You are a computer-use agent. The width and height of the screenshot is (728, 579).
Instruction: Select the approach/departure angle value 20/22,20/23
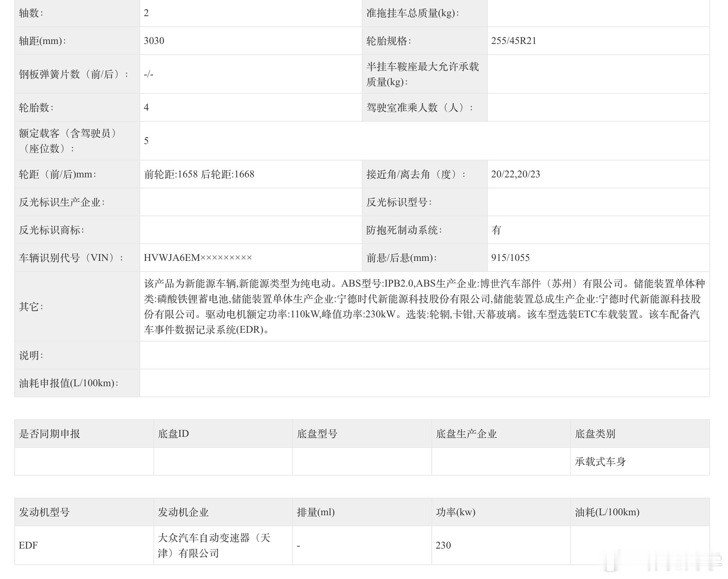point(515,174)
